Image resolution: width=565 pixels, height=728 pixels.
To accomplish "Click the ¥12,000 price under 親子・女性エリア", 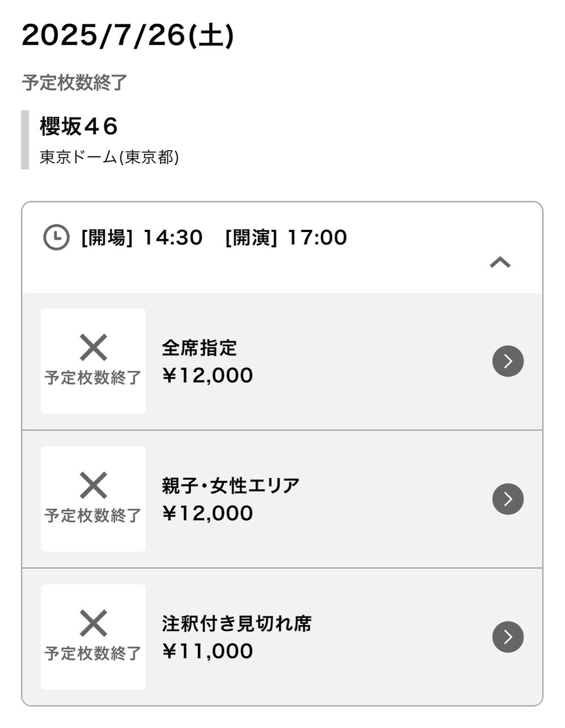I will [207, 513].
